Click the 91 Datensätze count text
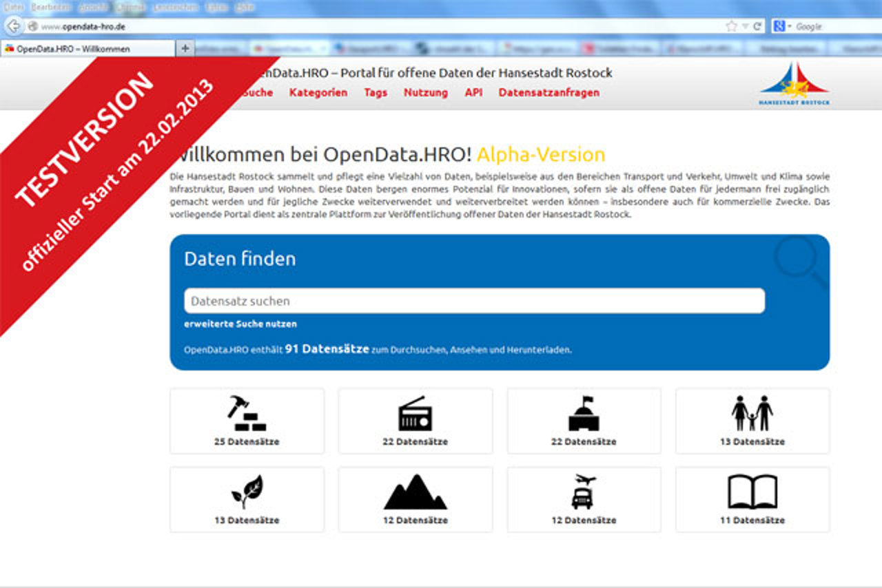 tap(327, 349)
